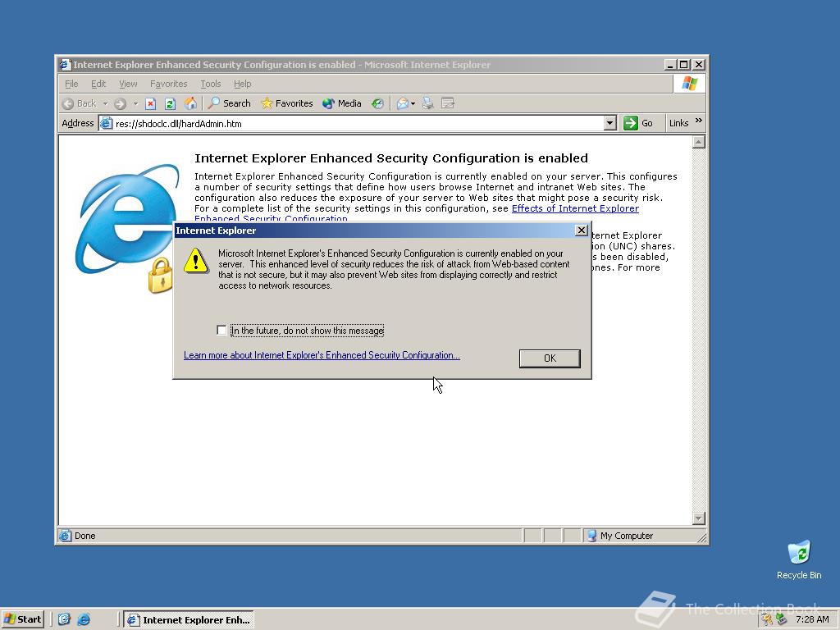Screen dimensions: 840x630
Task: Click the Mail envelope icon
Action: [x=402, y=103]
